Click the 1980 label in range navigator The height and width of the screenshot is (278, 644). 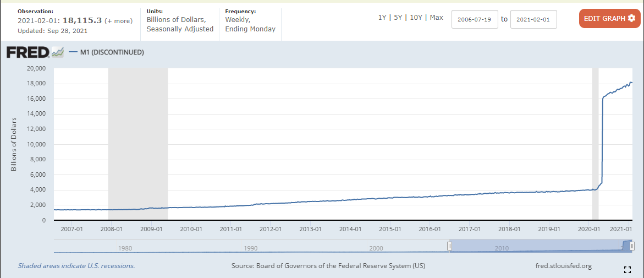tap(125, 248)
